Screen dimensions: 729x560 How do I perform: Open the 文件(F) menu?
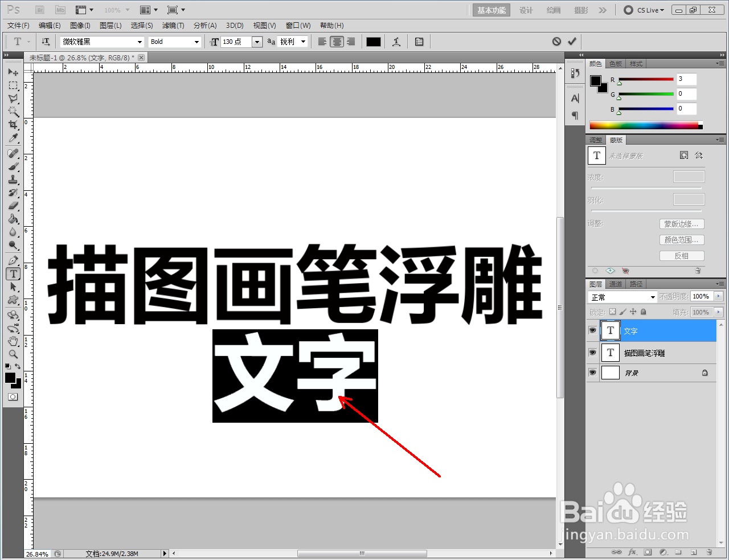[x=18, y=26]
